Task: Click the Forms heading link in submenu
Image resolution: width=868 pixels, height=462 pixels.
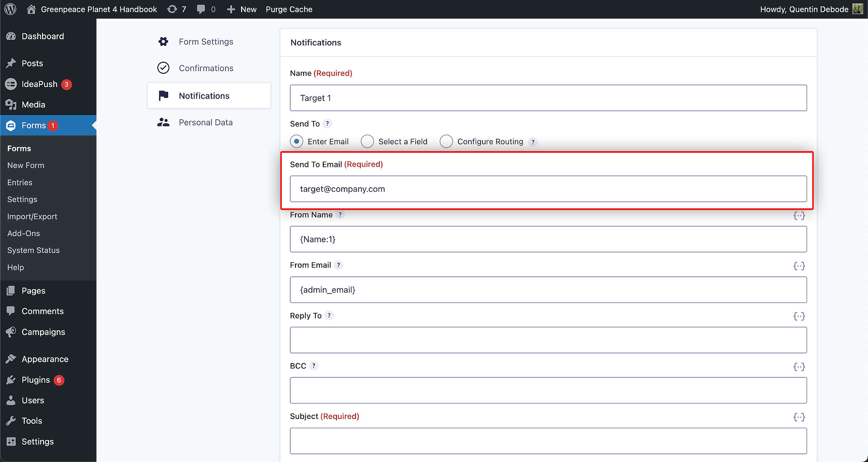Action: point(19,148)
